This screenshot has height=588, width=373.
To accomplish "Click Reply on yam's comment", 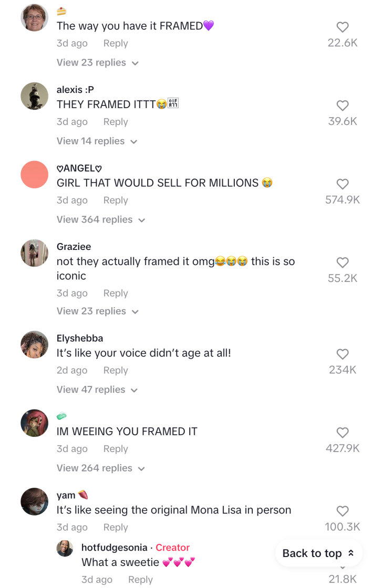I will click(x=115, y=527).
